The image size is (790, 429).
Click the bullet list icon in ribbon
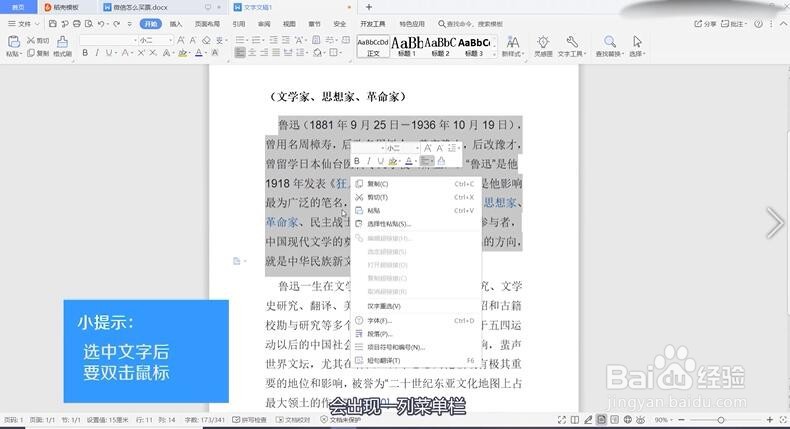click(240, 40)
